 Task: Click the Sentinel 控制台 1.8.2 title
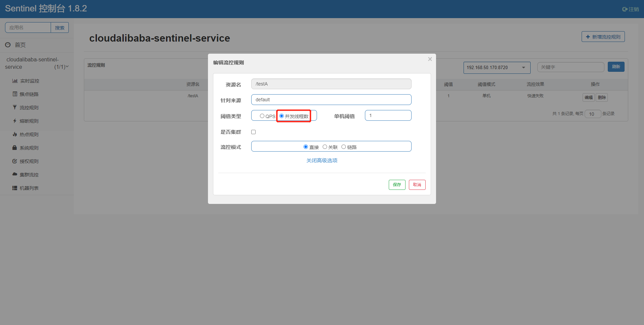(46, 8)
